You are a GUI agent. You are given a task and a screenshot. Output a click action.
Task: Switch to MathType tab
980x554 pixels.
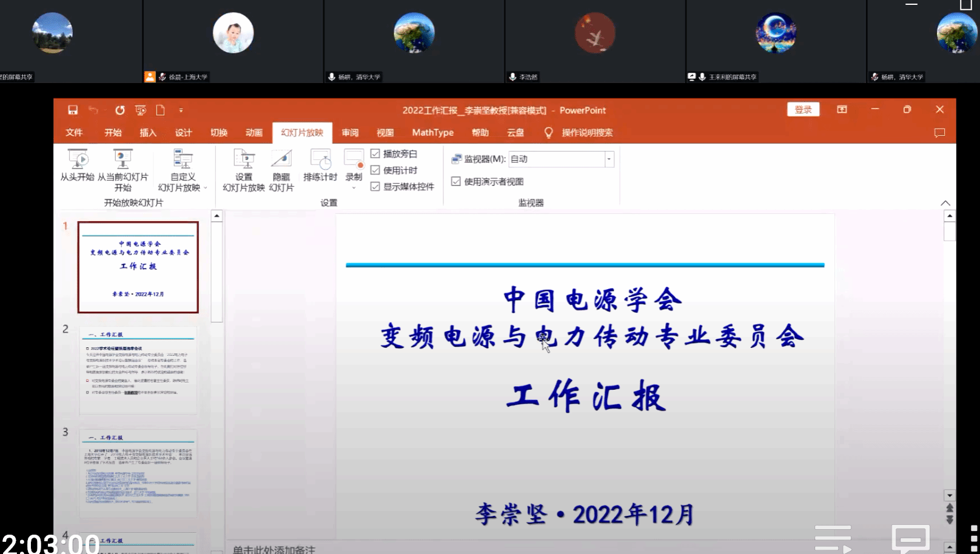[x=432, y=133]
